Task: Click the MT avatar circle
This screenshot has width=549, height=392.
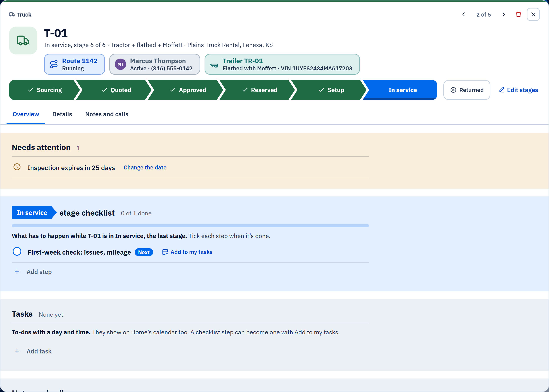Action: pyautogui.click(x=120, y=64)
